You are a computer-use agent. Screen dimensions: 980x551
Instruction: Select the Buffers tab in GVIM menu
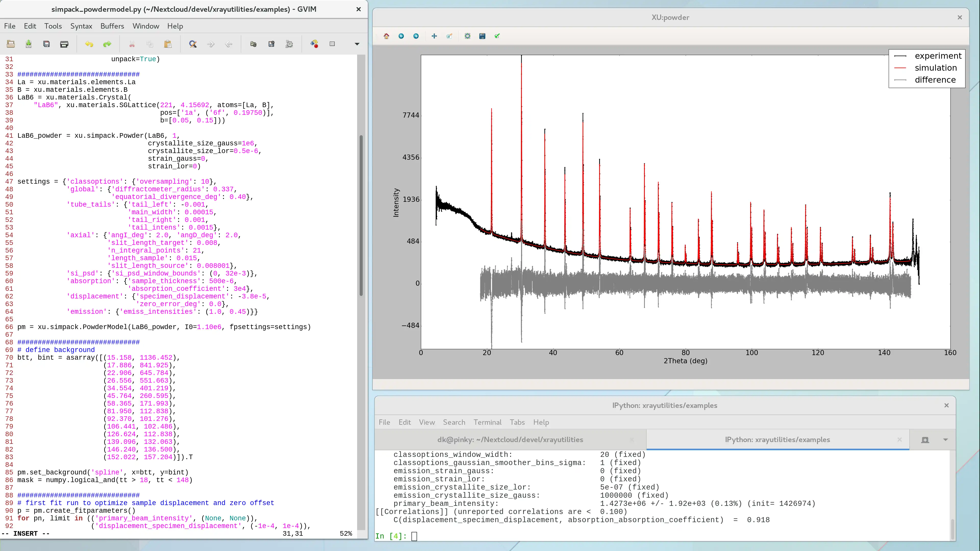tap(112, 26)
